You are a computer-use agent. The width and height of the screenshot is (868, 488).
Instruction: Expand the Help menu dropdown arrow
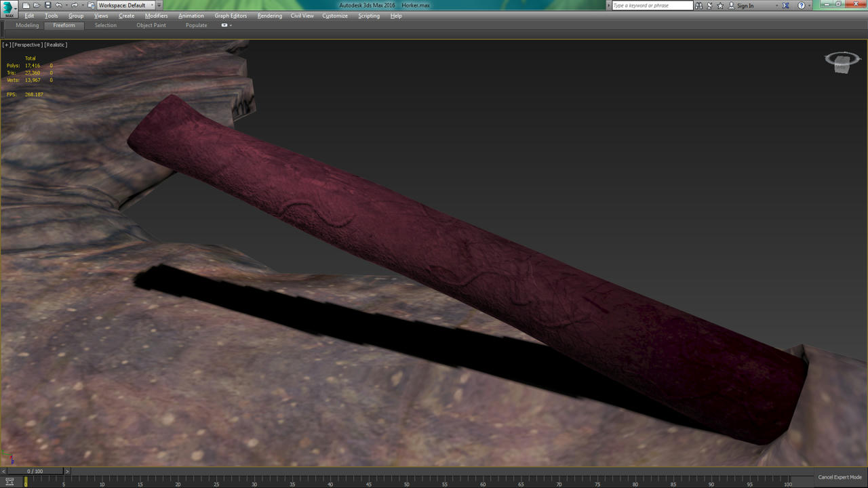click(x=809, y=5)
